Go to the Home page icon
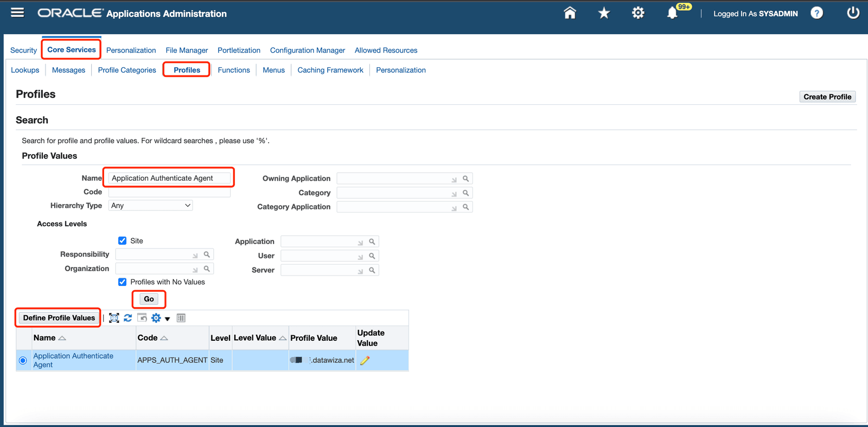This screenshot has height=427, width=868. (x=570, y=13)
